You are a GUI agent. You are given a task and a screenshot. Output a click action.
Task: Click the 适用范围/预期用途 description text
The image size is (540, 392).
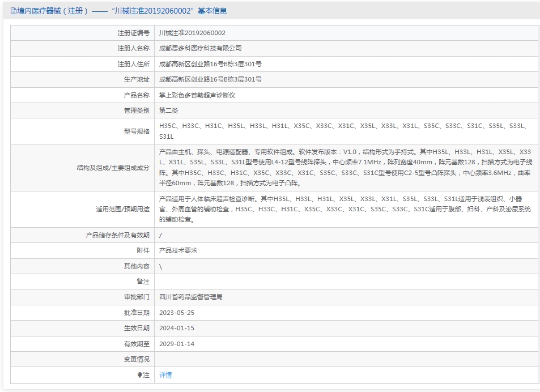pyautogui.click(x=346, y=209)
